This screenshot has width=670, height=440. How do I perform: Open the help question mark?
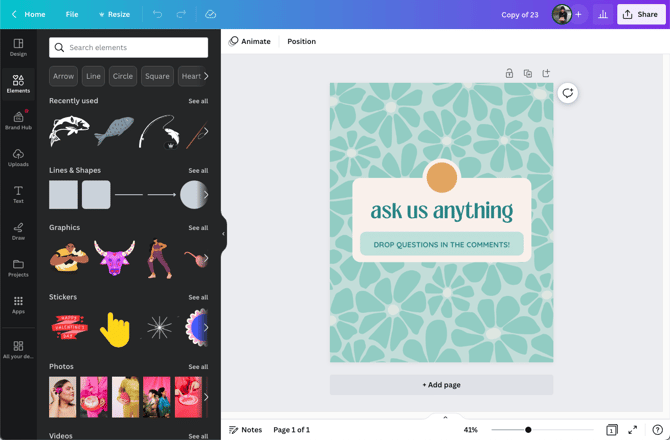[x=658, y=429]
